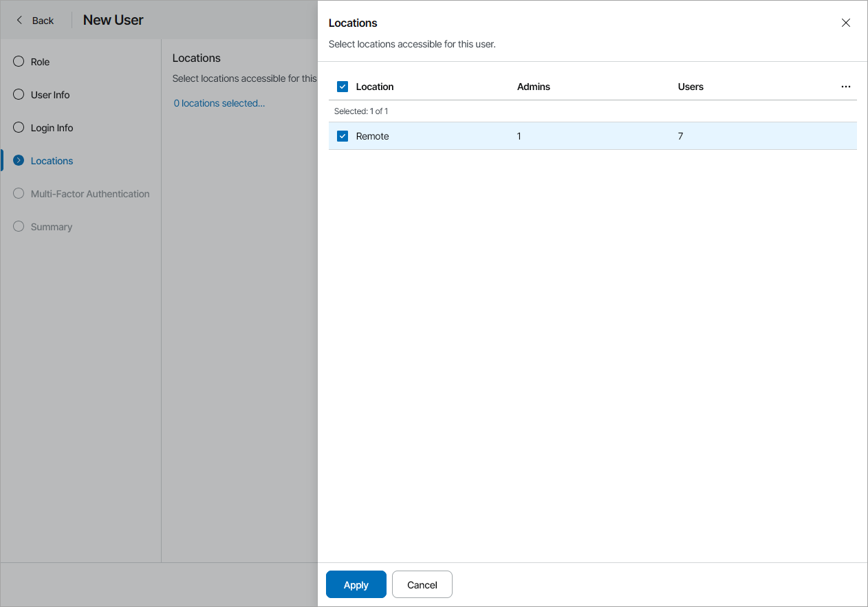Go to the Login Info step

coord(52,128)
